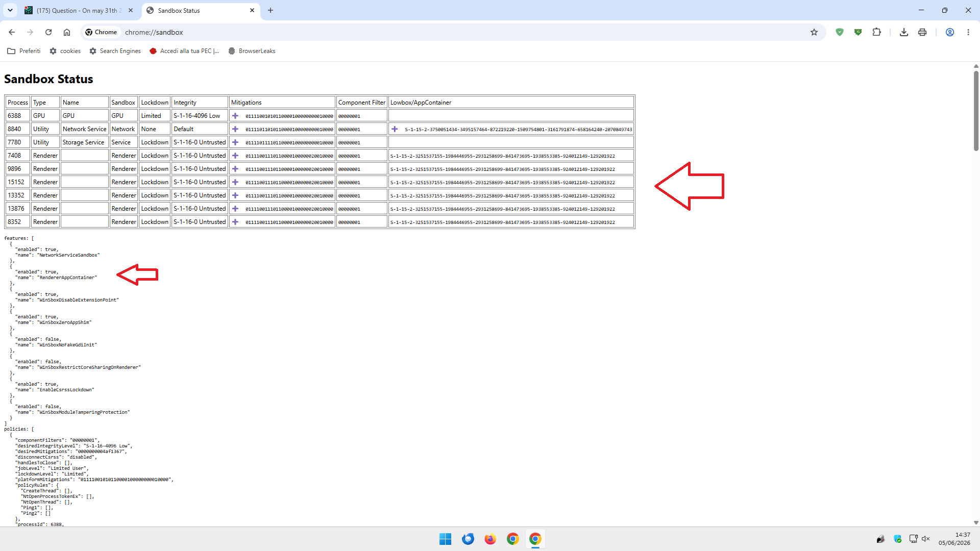Open the Windows Security tray icon
Screen dimensions: 980x551
pos(898,539)
